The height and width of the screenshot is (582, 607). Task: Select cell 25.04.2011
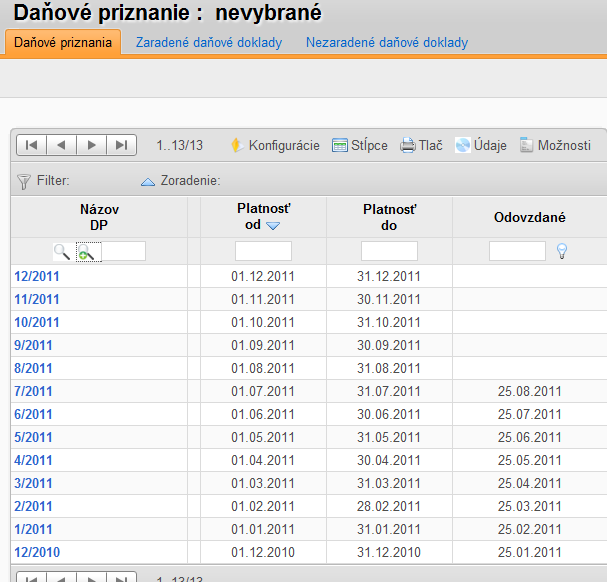530,483
